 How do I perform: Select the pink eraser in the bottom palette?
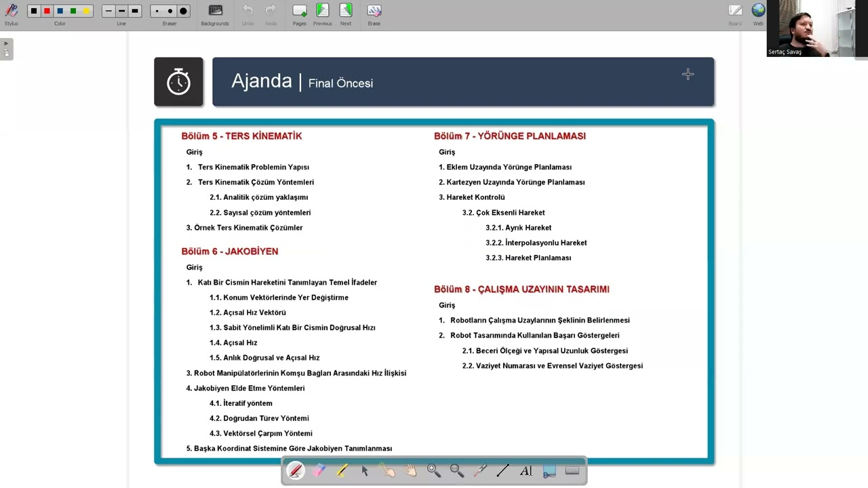tap(319, 470)
